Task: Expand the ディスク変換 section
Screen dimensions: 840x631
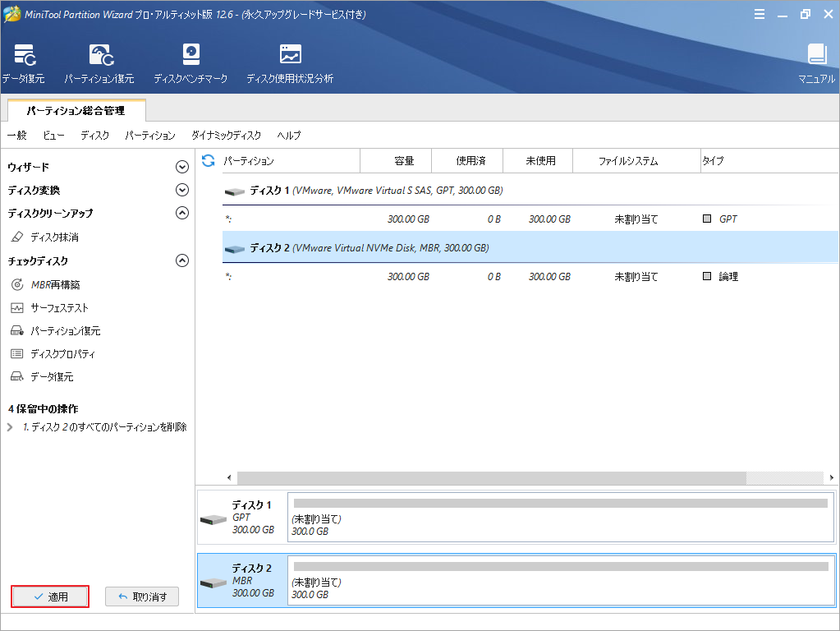Action: coord(181,189)
